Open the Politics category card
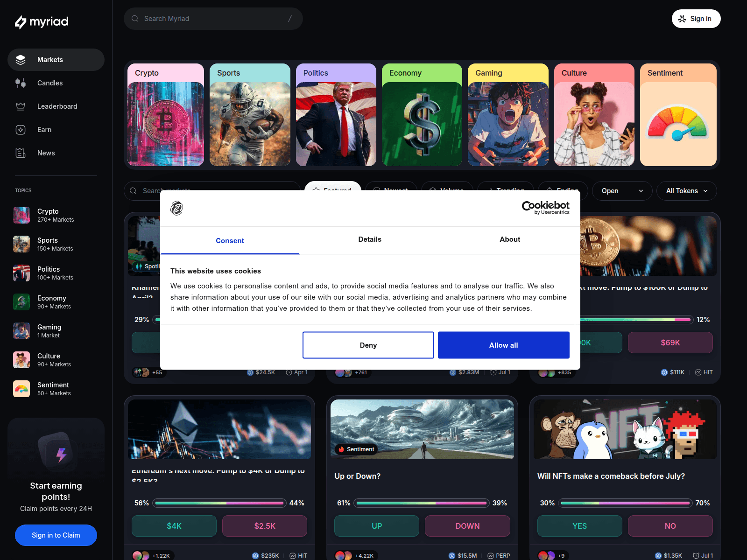Image resolution: width=747 pixels, height=560 pixels. [336, 115]
